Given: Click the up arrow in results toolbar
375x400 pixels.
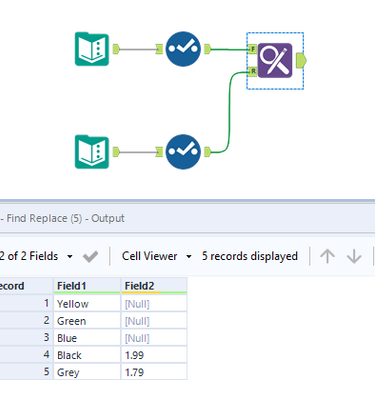Looking at the screenshot, I should (x=327, y=256).
